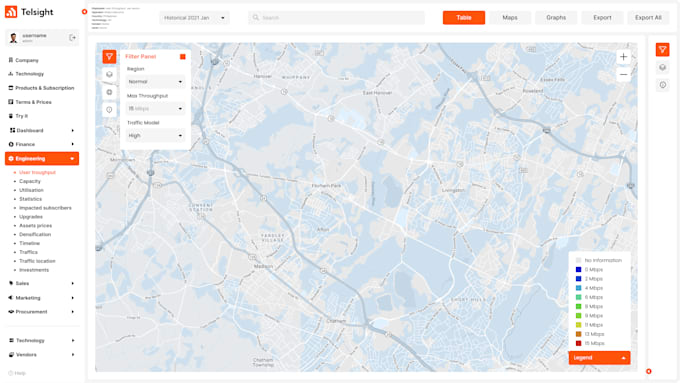Open the Region dropdown showing Normal

(155, 82)
